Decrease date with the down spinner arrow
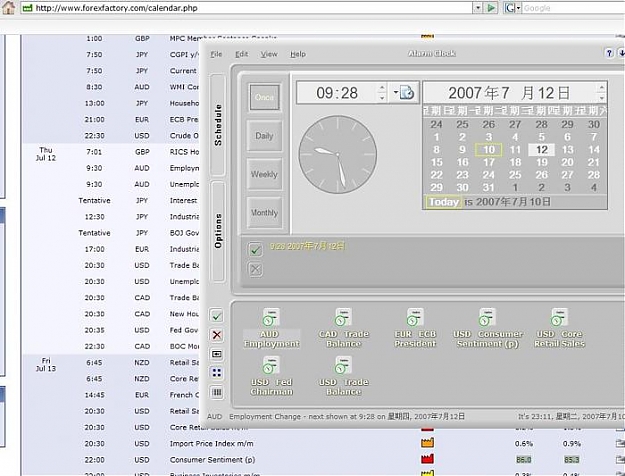Viewport: 625px width, 476px height. click(x=601, y=97)
